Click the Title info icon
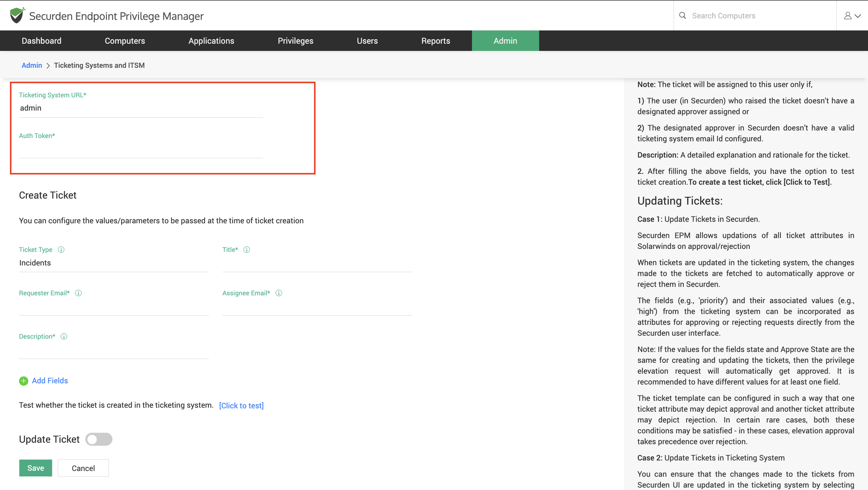The height and width of the screenshot is (490, 868). (247, 250)
